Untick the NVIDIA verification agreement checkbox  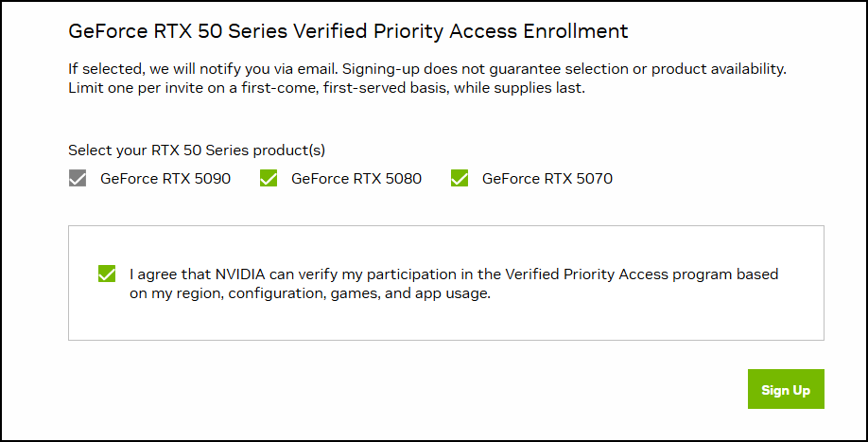[106, 274]
